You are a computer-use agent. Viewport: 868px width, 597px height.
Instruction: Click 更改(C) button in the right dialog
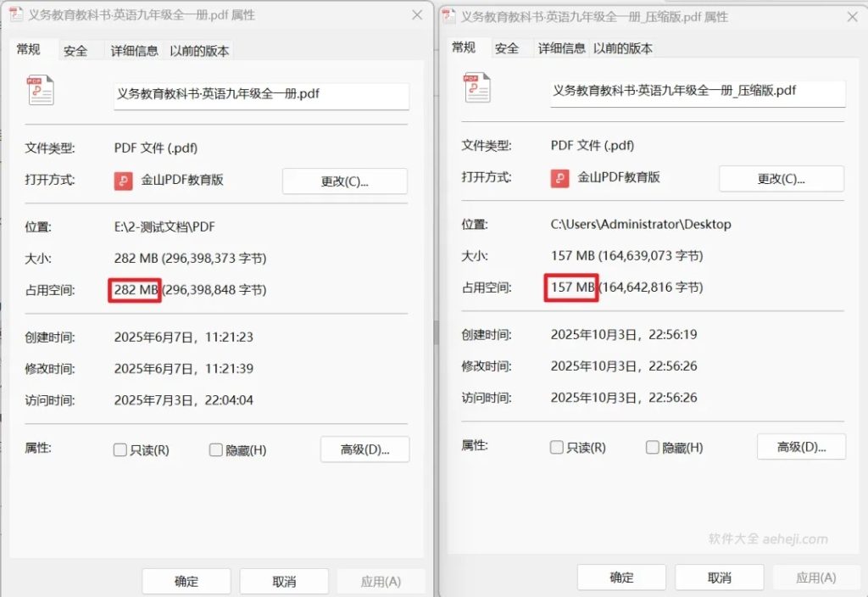click(x=781, y=179)
